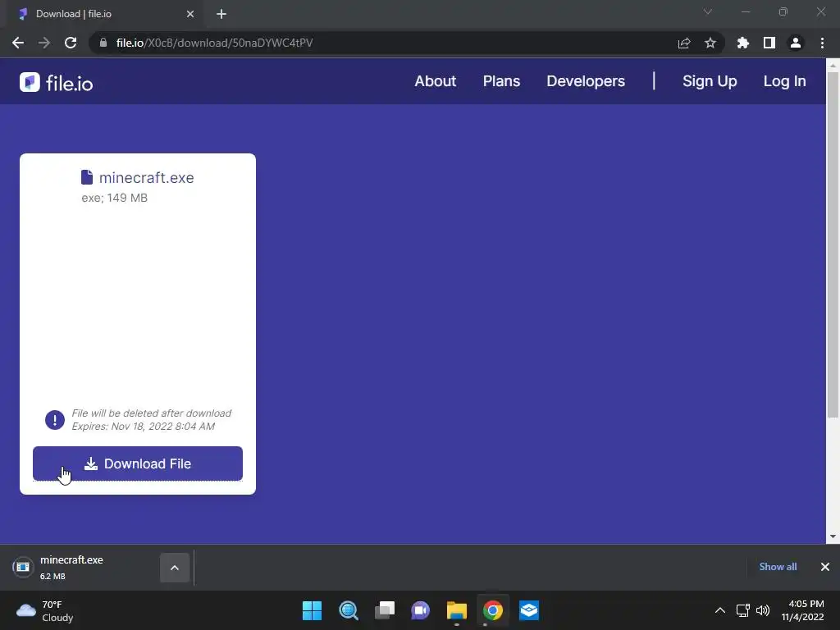Image resolution: width=840 pixels, height=630 pixels.
Task: Click the Sign Up link
Action: coord(710,81)
